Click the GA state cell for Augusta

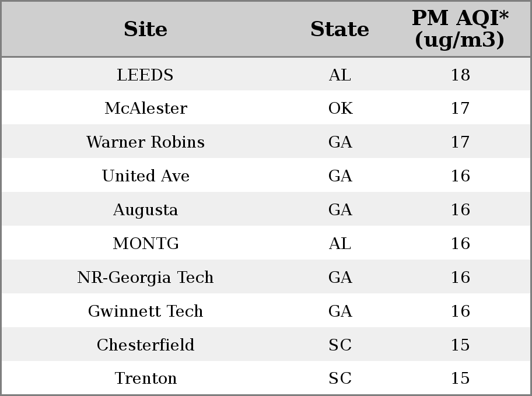pos(340,210)
